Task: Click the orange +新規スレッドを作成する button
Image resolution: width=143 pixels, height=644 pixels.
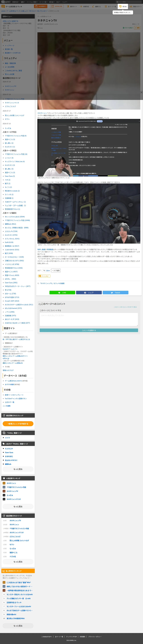Action: point(18,424)
